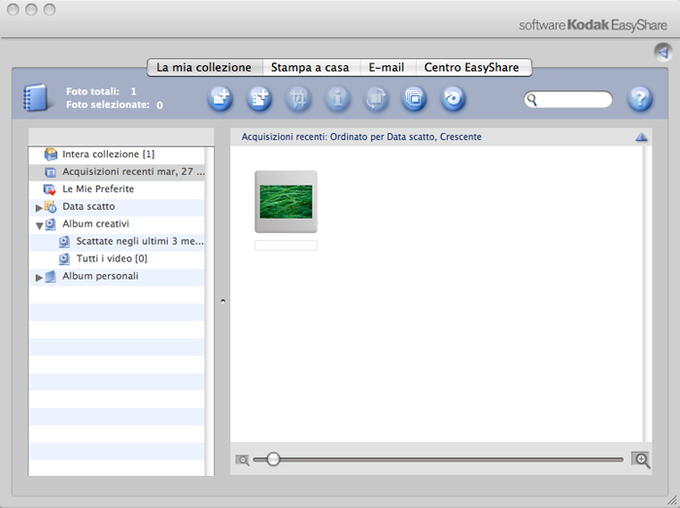The image size is (680, 508).
Task: Select the green grass photo thumbnail
Action: click(286, 202)
